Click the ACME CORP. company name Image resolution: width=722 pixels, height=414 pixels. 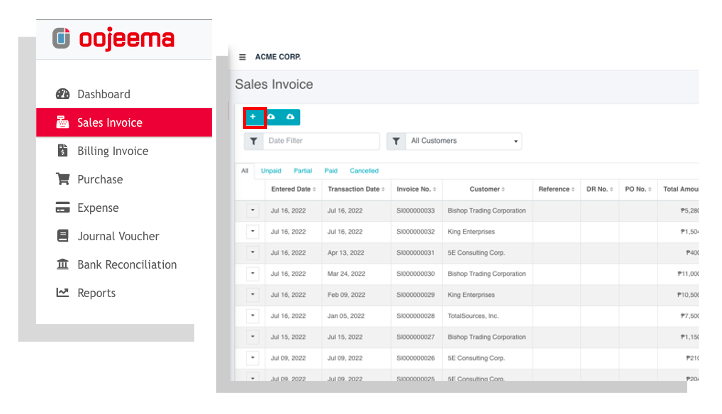click(x=278, y=57)
